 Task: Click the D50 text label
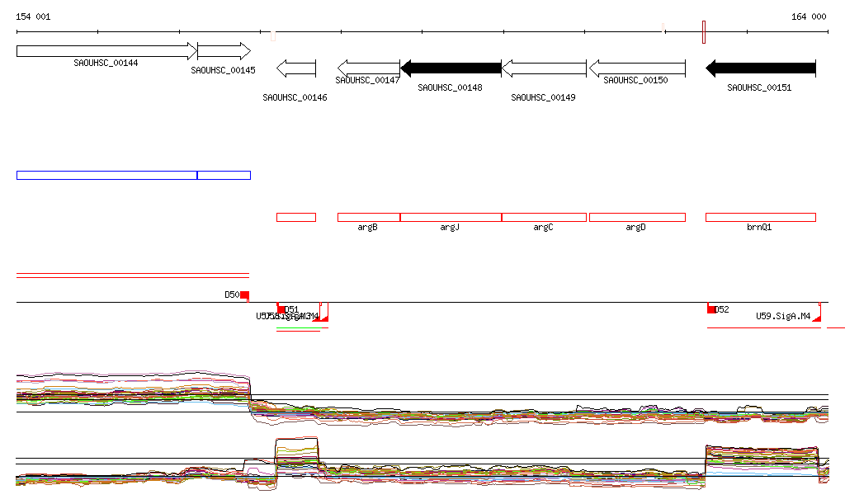[x=232, y=295]
